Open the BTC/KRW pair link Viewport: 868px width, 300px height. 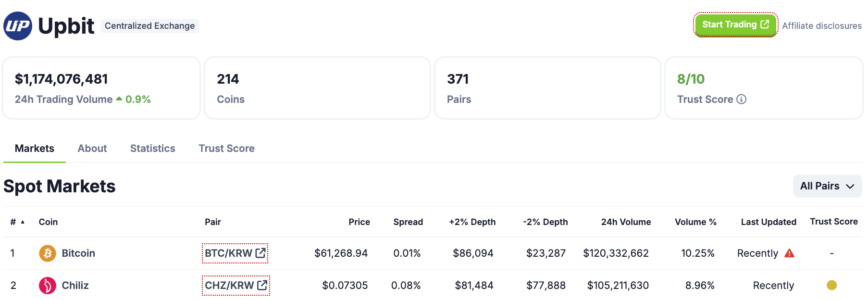[235, 253]
